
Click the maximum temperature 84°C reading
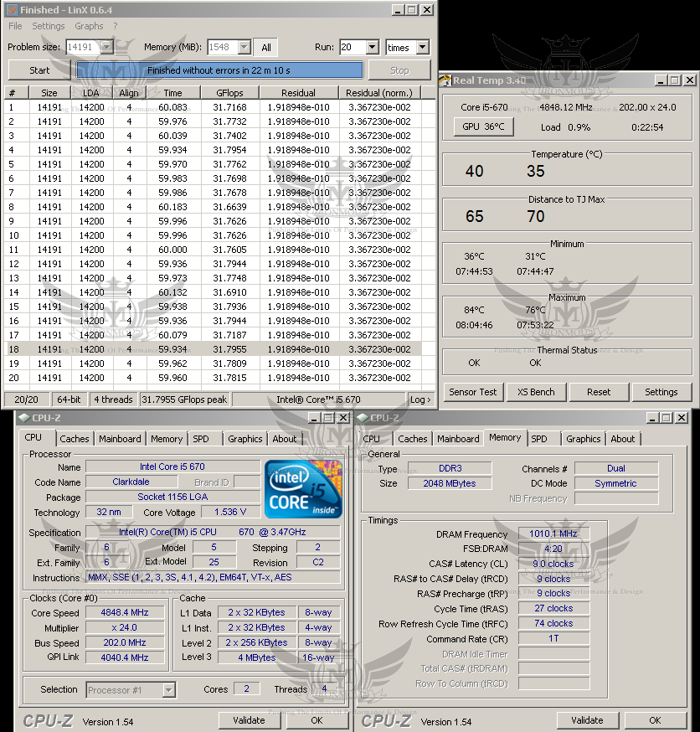pyautogui.click(x=474, y=310)
